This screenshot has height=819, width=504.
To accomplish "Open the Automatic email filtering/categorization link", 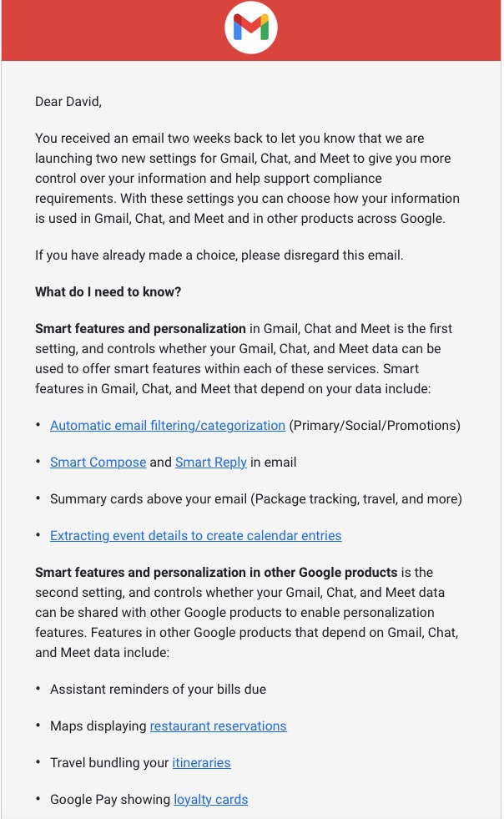I will (x=168, y=426).
